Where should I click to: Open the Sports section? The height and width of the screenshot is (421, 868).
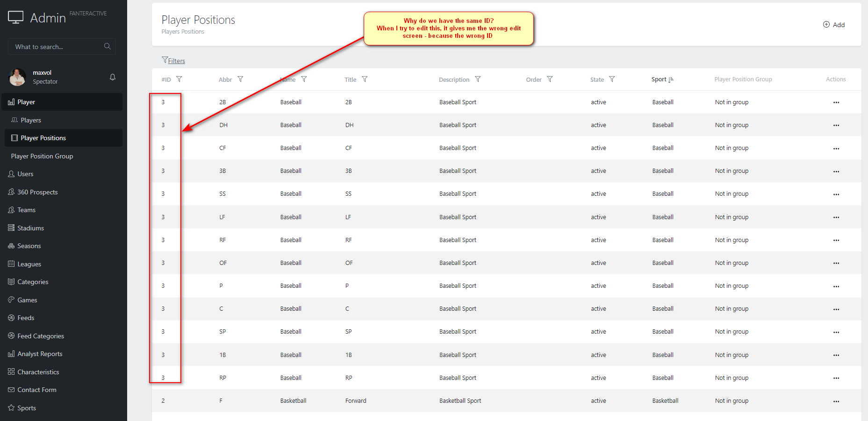[x=62, y=408]
